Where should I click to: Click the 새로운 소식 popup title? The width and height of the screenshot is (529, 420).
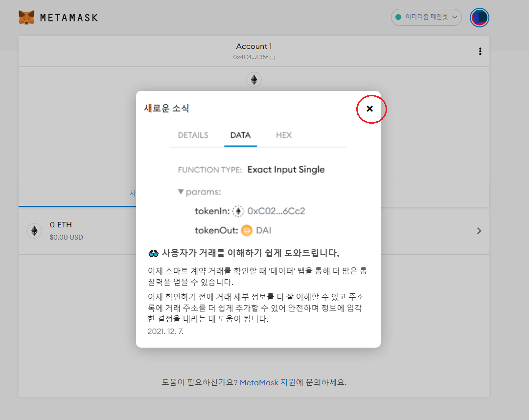click(166, 108)
